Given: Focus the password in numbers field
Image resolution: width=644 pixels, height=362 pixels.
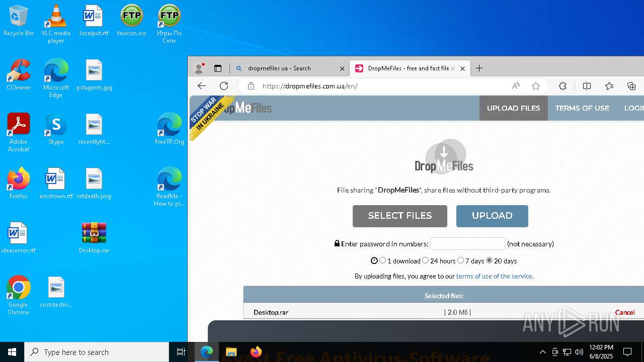Looking at the screenshot, I should (468, 243).
